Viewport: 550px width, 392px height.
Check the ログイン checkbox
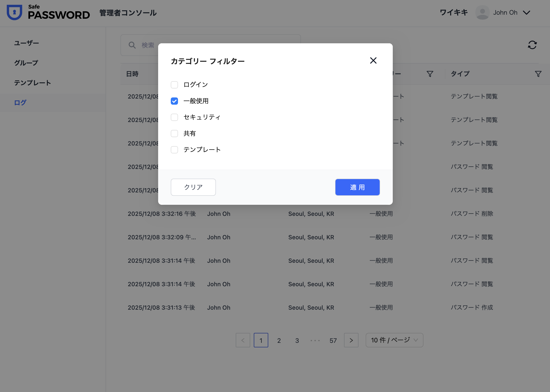click(174, 85)
